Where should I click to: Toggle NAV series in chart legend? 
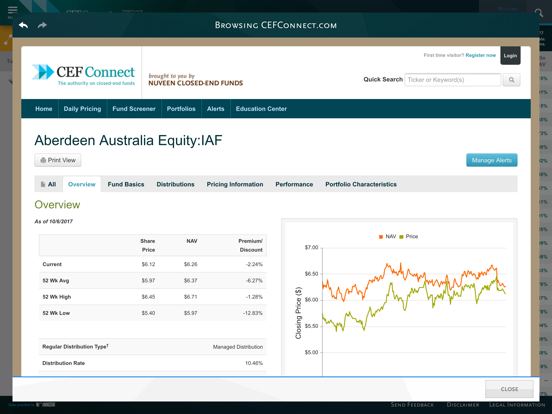click(387, 237)
